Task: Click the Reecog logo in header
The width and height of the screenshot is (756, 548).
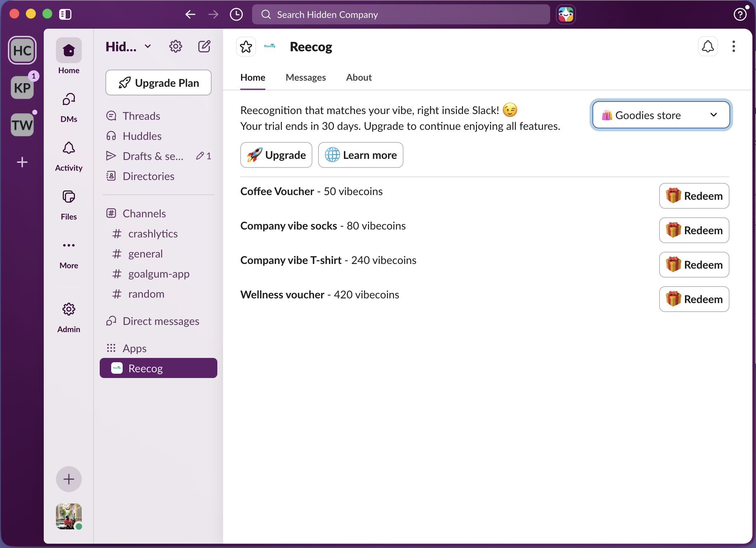Action: click(x=270, y=46)
